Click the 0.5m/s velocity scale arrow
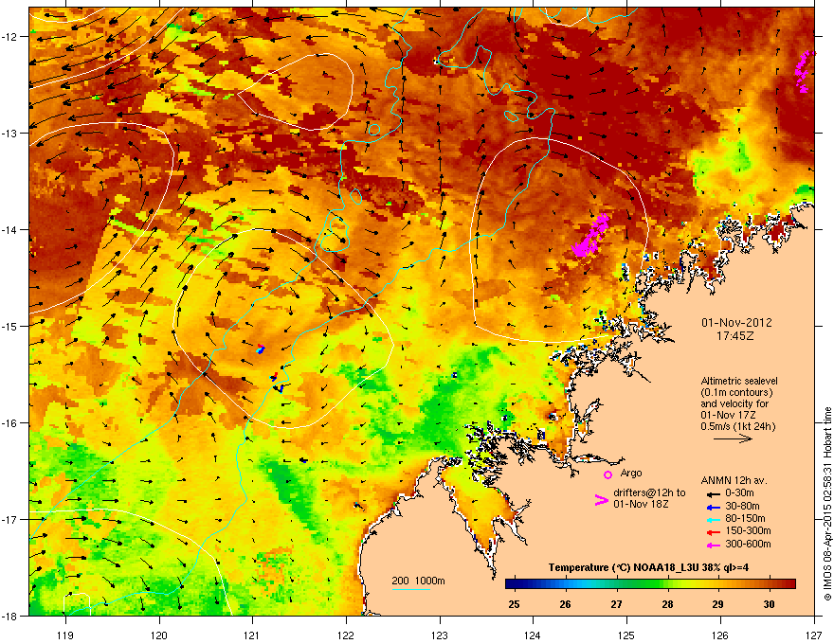The height and width of the screenshot is (644, 834). pos(733,438)
